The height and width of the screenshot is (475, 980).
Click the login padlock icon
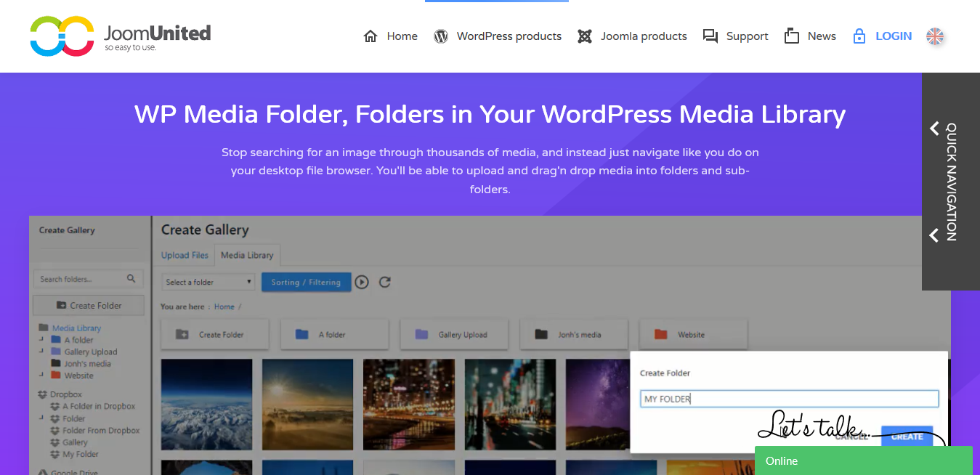point(859,36)
